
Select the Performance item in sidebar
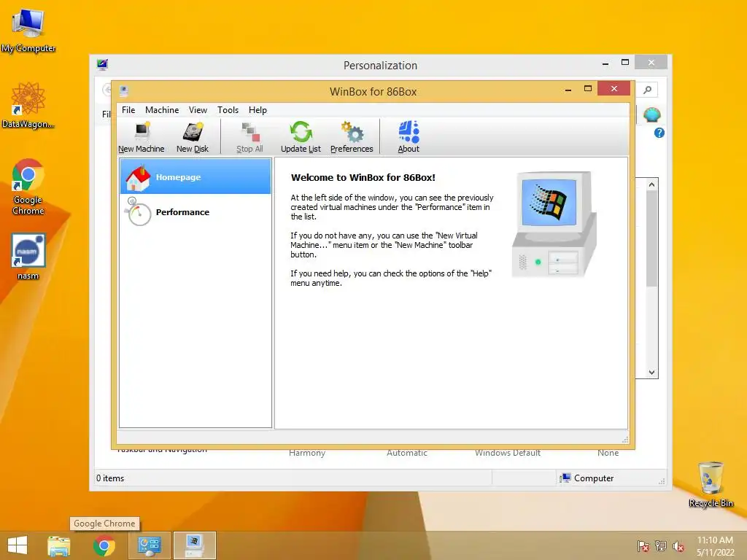coord(196,211)
